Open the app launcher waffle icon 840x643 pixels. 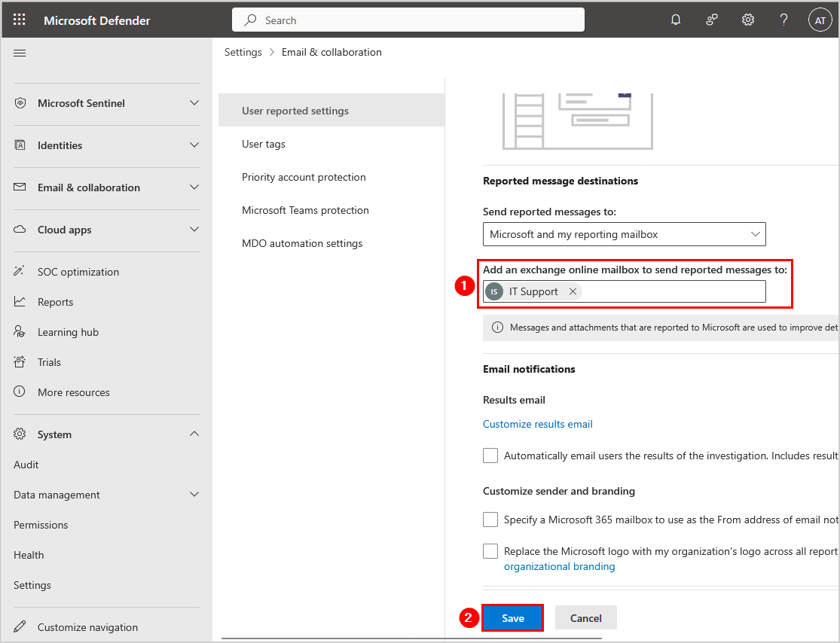pos(20,20)
